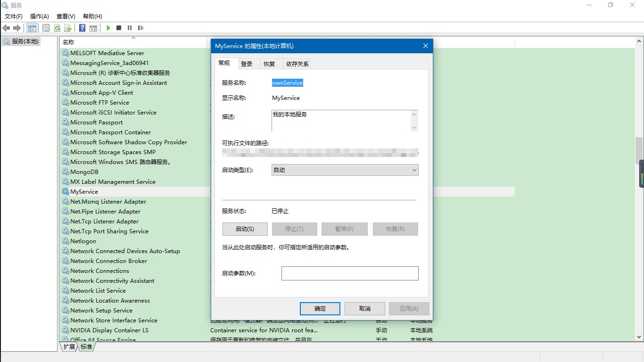This screenshot has width=644, height=362.
Task: Click the back navigation arrow icon
Action: [x=6, y=28]
